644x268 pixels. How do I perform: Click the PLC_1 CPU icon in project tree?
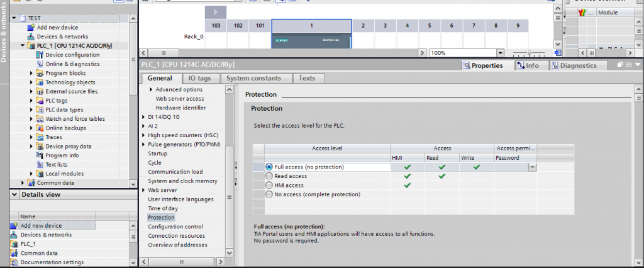(31, 46)
